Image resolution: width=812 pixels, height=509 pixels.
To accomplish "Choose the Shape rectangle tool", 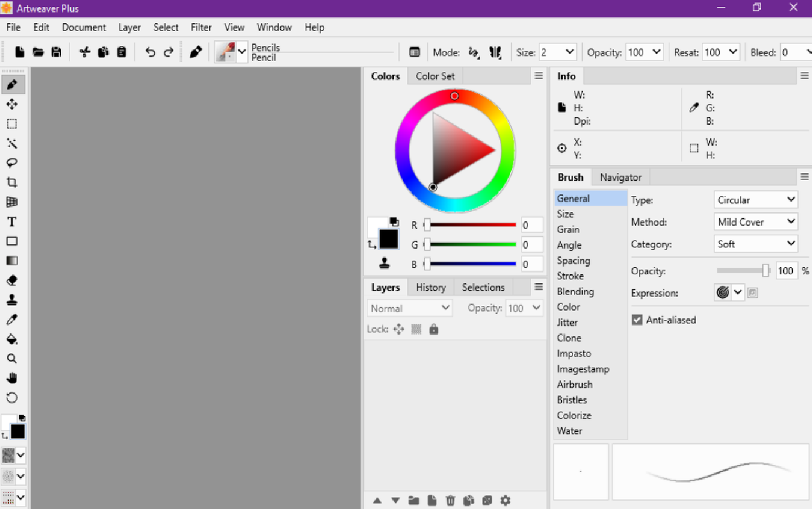I will (x=12, y=241).
